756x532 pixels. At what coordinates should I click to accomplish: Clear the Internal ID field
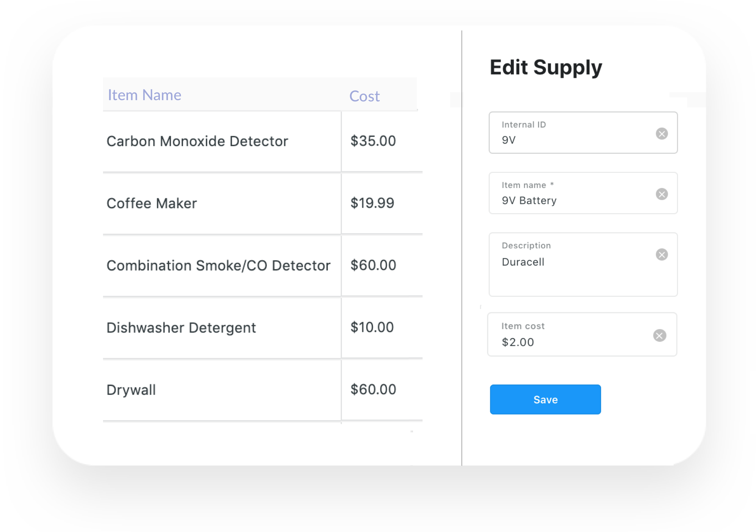[x=661, y=134]
